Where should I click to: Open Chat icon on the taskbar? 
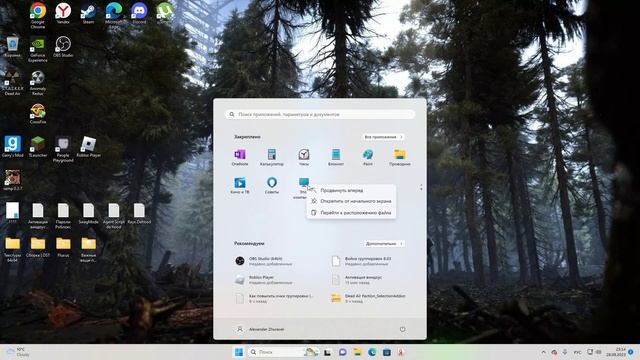pos(342,352)
